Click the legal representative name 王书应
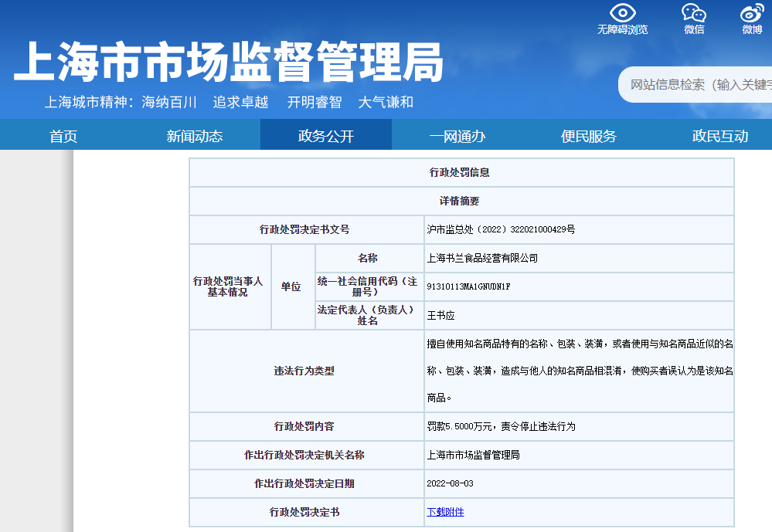The image size is (772, 532). tap(441, 315)
